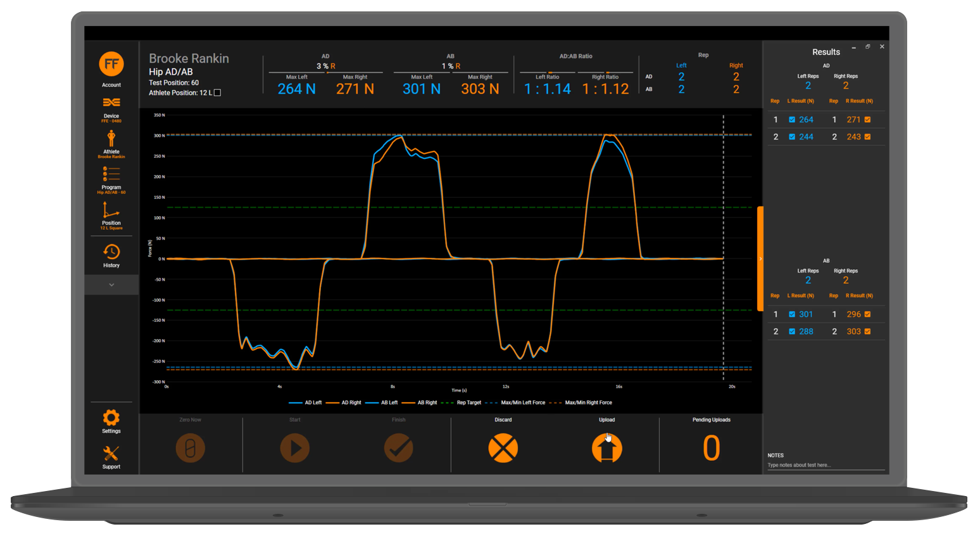Open the Program list icon
980x536 pixels.
(x=111, y=174)
